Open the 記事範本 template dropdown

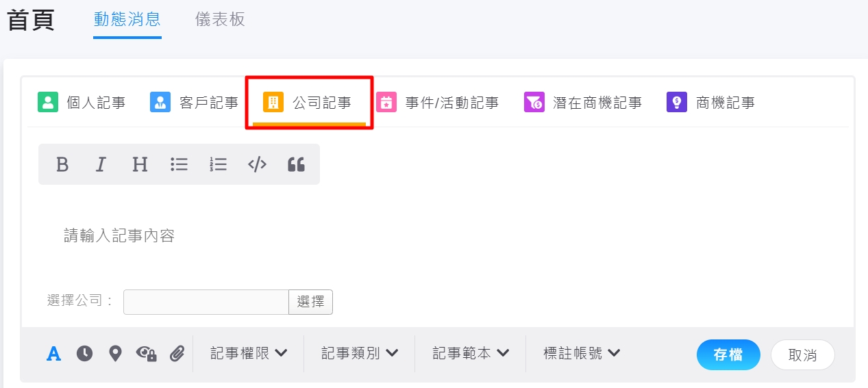470,354
